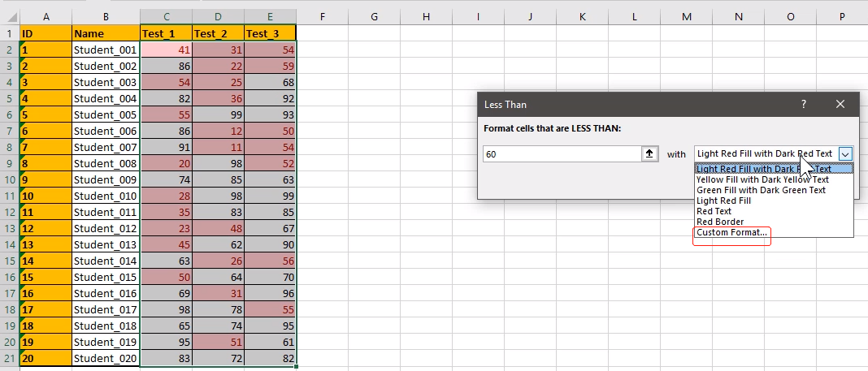
Task: Select column D header
Action: click(218, 17)
